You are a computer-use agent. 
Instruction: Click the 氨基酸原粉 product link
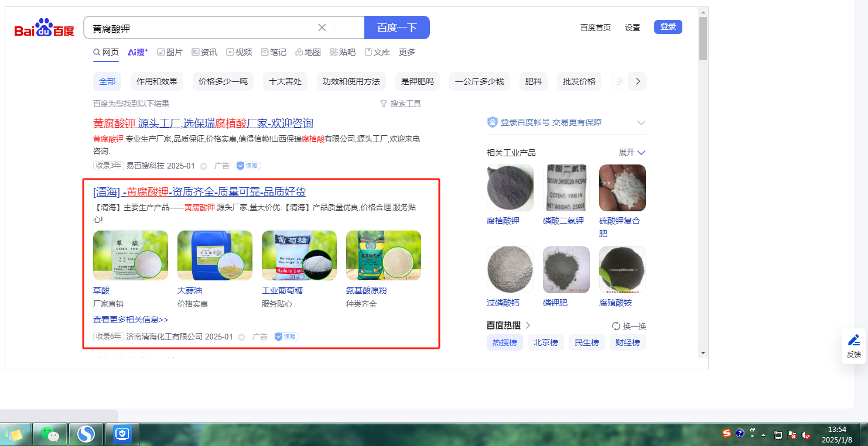click(367, 290)
